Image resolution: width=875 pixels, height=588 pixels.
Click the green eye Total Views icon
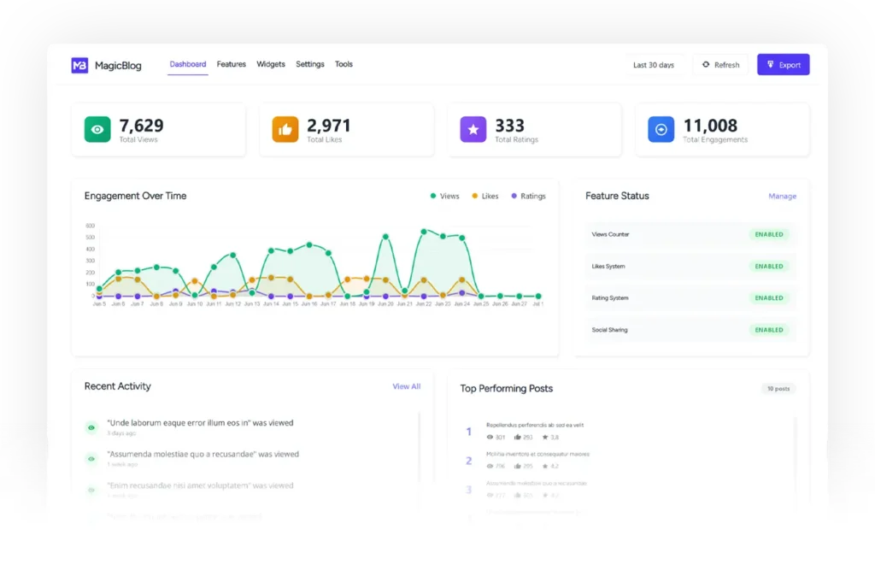(x=97, y=130)
